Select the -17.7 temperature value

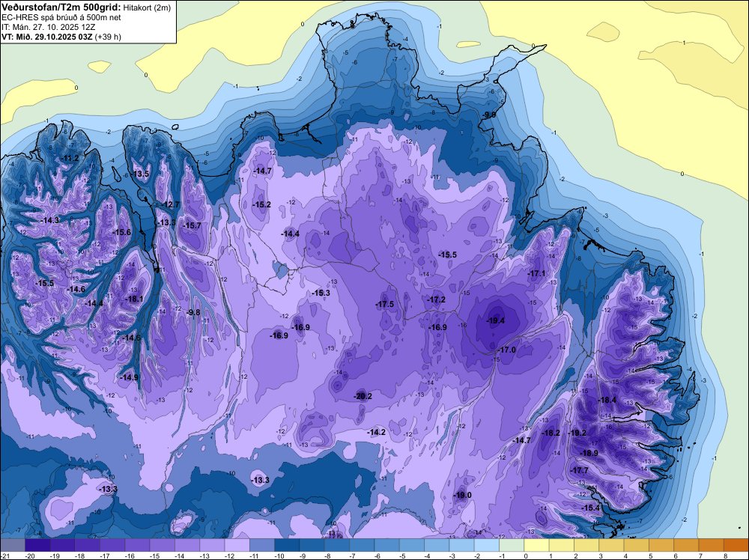tap(580, 470)
